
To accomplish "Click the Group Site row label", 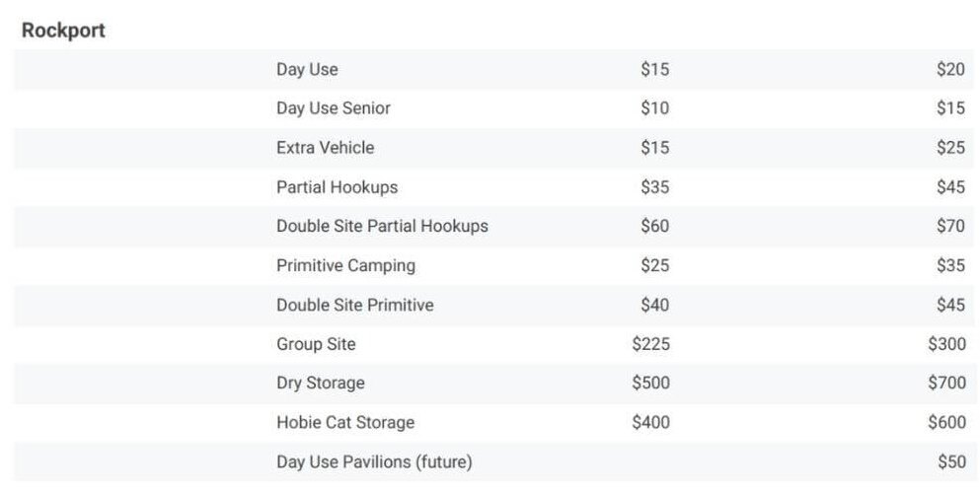I will (x=316, y=344).
